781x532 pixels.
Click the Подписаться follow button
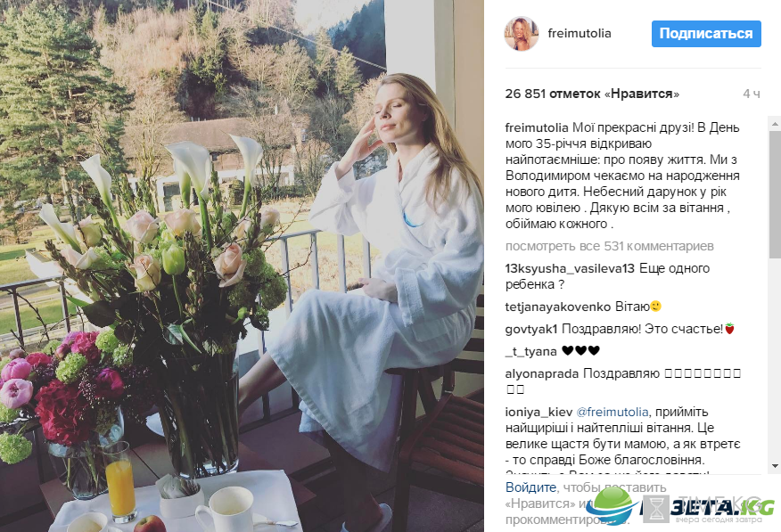click(706, 34)
